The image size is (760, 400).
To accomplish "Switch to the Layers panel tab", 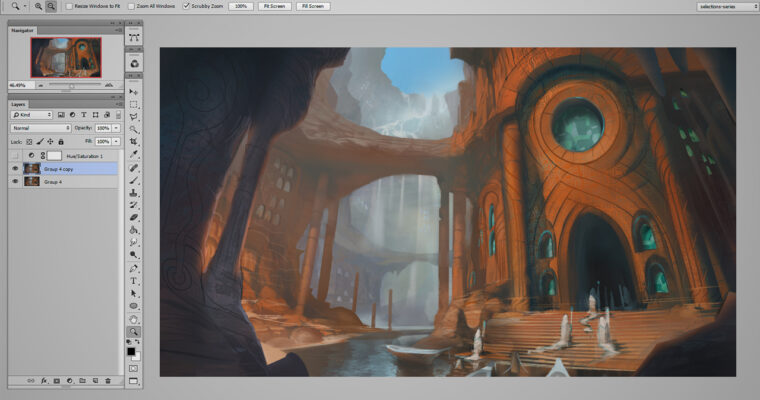I will pos(19,103).
